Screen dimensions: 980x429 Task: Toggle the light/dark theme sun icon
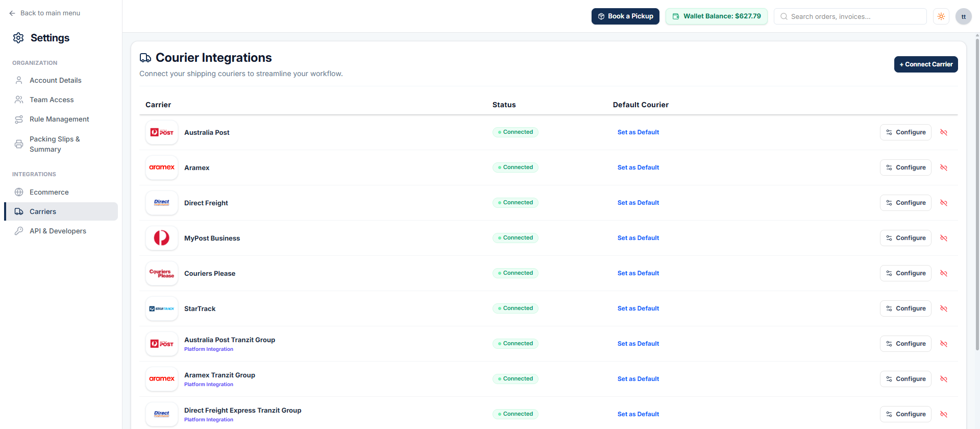pos(941,16)
